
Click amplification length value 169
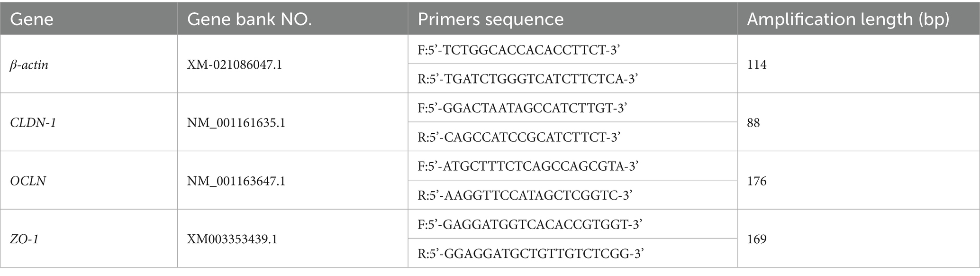(x=757, y=239)
